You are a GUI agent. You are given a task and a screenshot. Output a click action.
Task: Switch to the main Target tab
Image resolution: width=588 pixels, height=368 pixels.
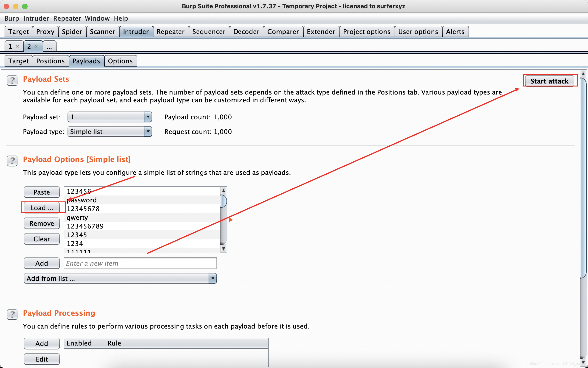coord(19,32)
